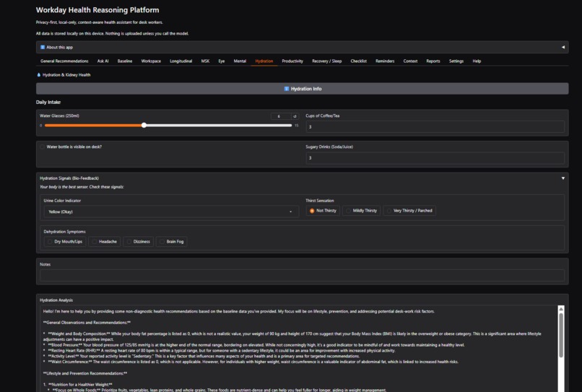The height and width of the screenshot is (392, 582).
Task: Go to the Workspace tab
Action: [151, 61]
